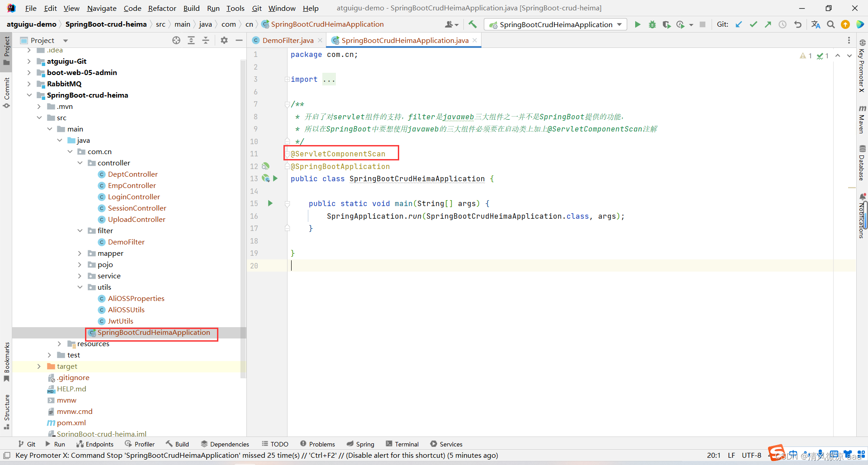Run with coverage icon in toolbar
Screen dimensions: 868x465
(x=666, y=24)
